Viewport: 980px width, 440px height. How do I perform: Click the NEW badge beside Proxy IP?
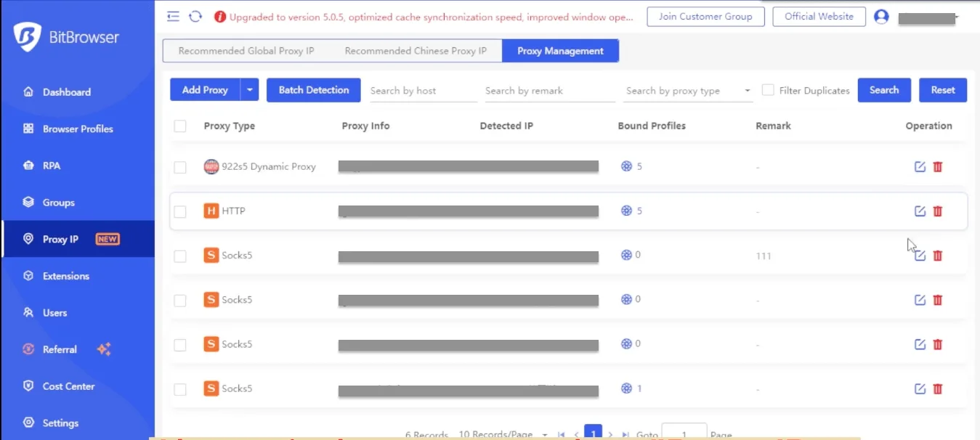[x=108, y=239]
